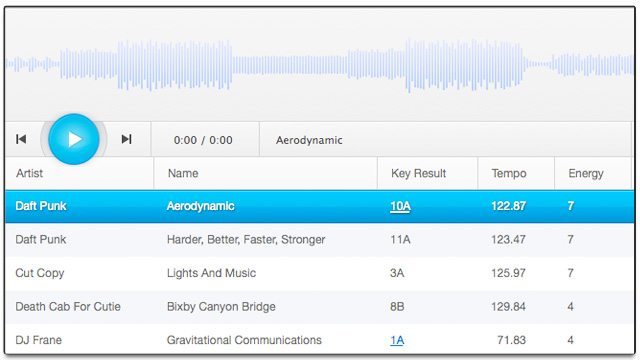Select the Bixby Canyon Bridge track
This screenshot has width=640, height=360.
(x=221, y=307)
